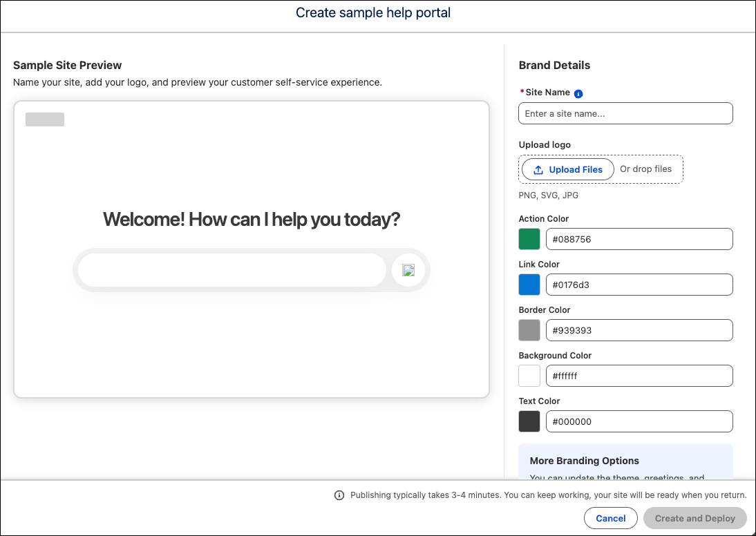Click the Action Color hex field
This screenshot has width=756, height=536.
[639, 239]
